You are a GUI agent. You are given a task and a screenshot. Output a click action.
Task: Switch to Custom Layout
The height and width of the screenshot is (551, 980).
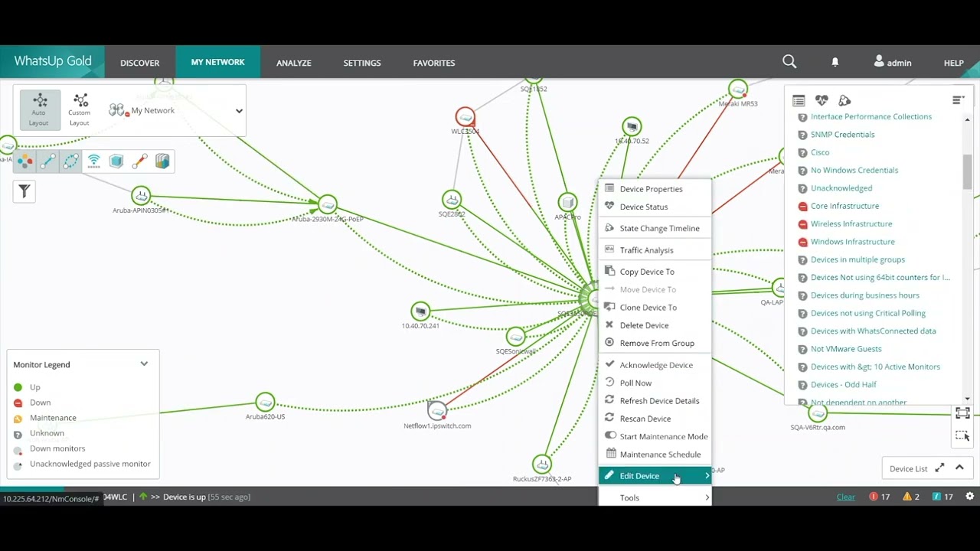80,110
